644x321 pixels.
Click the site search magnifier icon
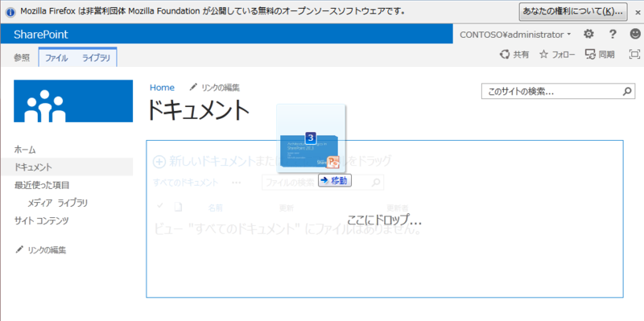pyautogui.click(x=627, y=92)
